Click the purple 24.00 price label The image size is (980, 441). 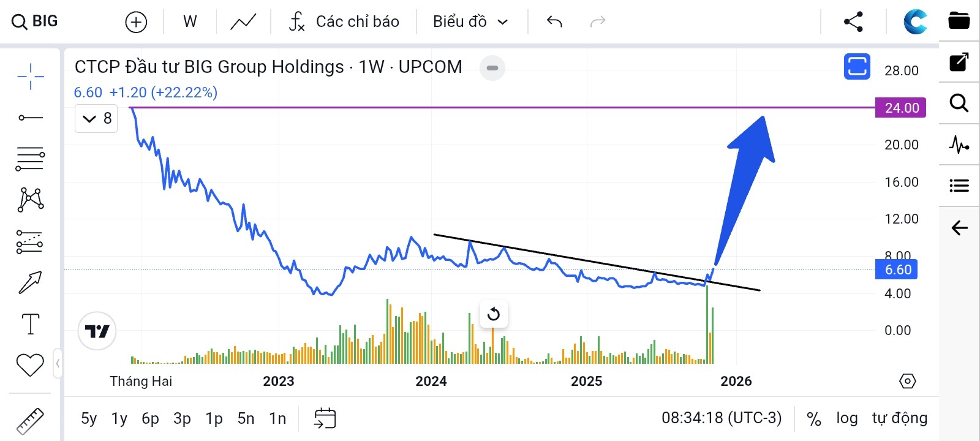[x=901, y=108]
